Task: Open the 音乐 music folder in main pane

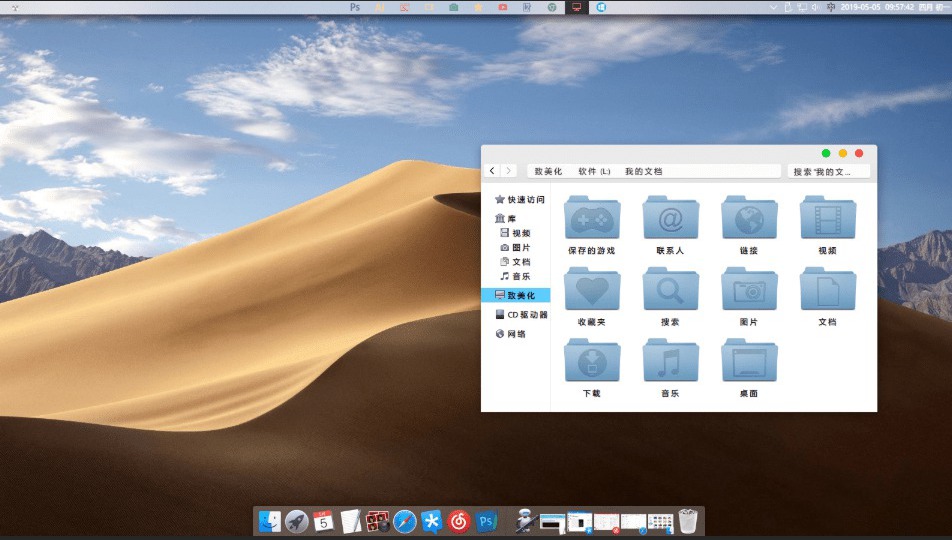Action: (670, 361)
